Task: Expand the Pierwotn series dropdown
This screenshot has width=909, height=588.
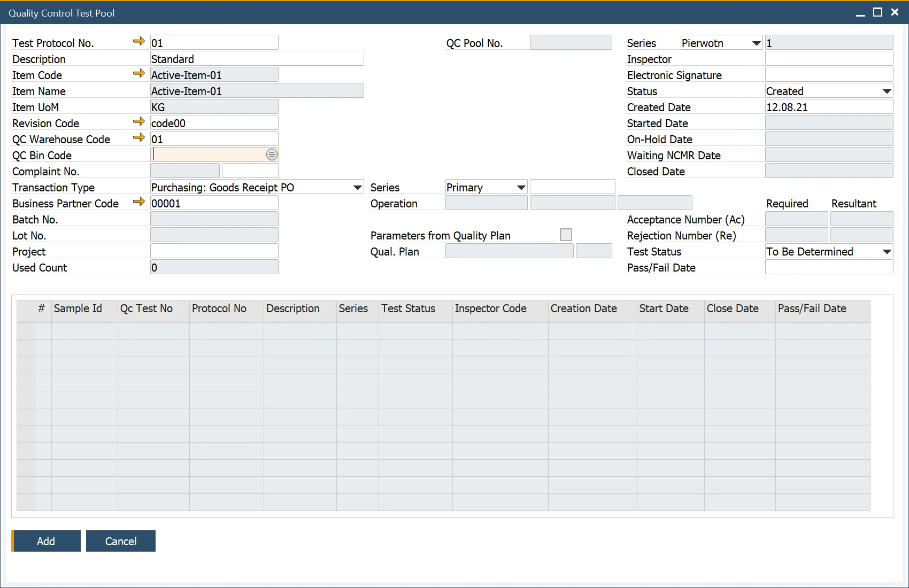Action: tap(756, 43)
